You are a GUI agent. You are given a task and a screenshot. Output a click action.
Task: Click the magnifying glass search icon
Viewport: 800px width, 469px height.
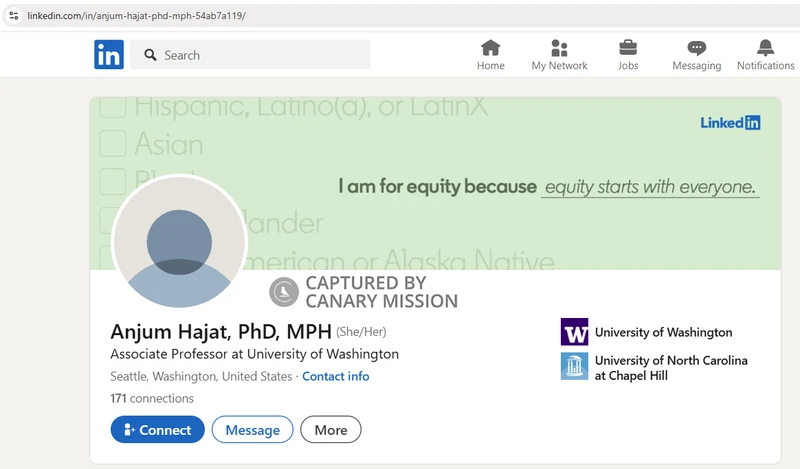[151, 55]
